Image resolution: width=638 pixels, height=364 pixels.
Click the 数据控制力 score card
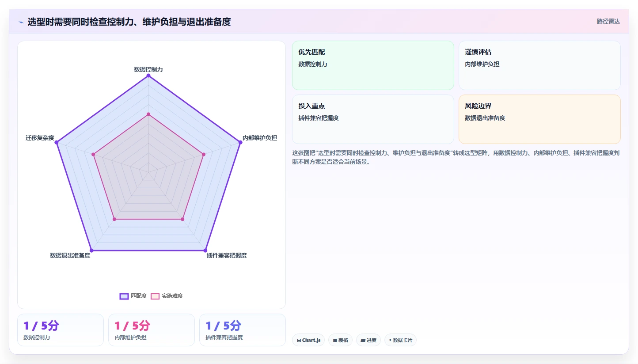61,330
